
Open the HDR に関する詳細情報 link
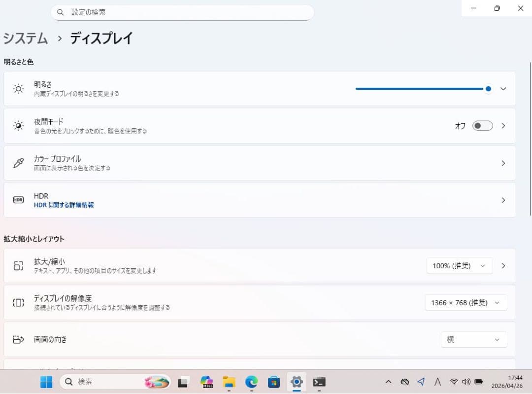tap(64, 205)
